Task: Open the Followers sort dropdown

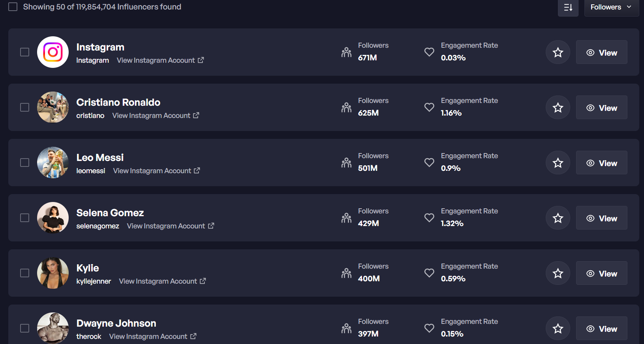Action: (611, 7)
